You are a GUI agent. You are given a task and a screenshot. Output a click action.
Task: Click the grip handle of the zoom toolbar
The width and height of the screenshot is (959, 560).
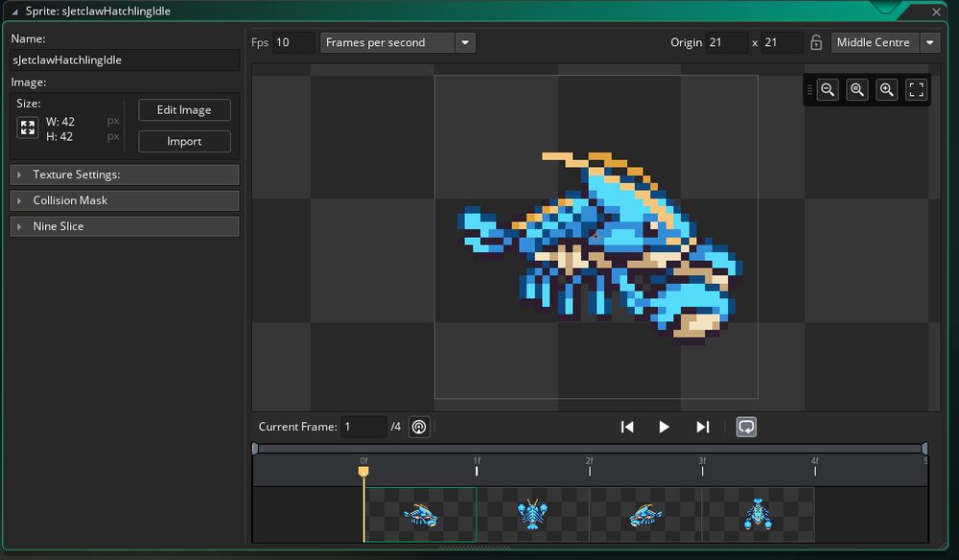809,90
